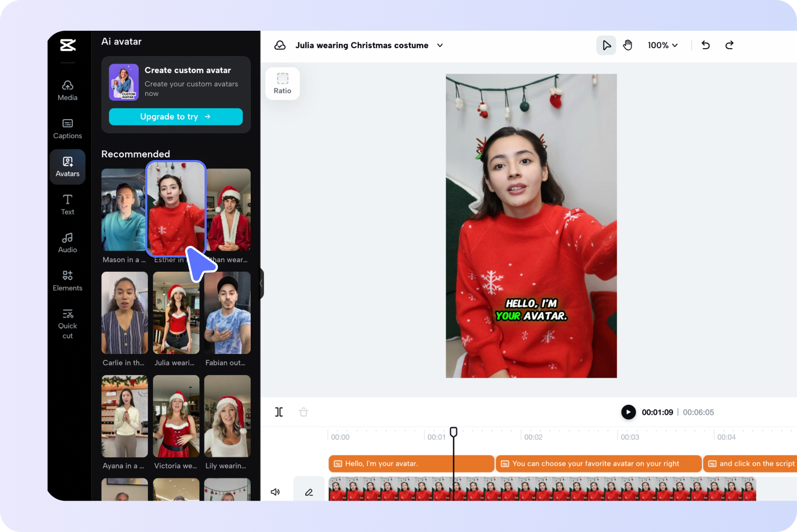Click the Upgrade to try button
797x532 pixels.
coord(175,117)
